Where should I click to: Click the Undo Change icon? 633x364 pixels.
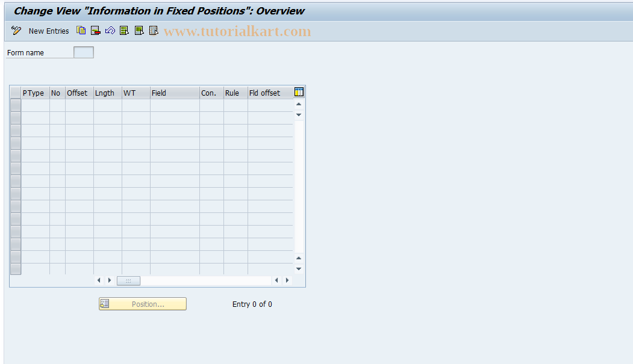click(x=110, y=31)
